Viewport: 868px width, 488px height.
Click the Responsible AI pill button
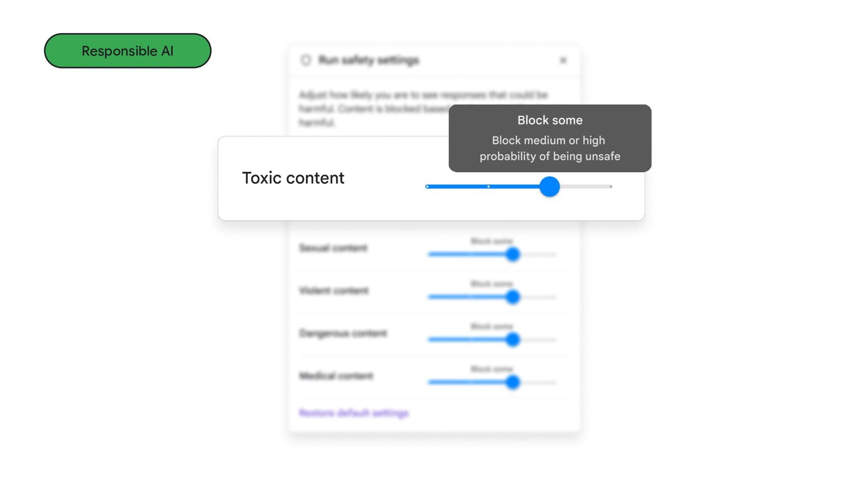pyautogui.click(x=127, y=51)
